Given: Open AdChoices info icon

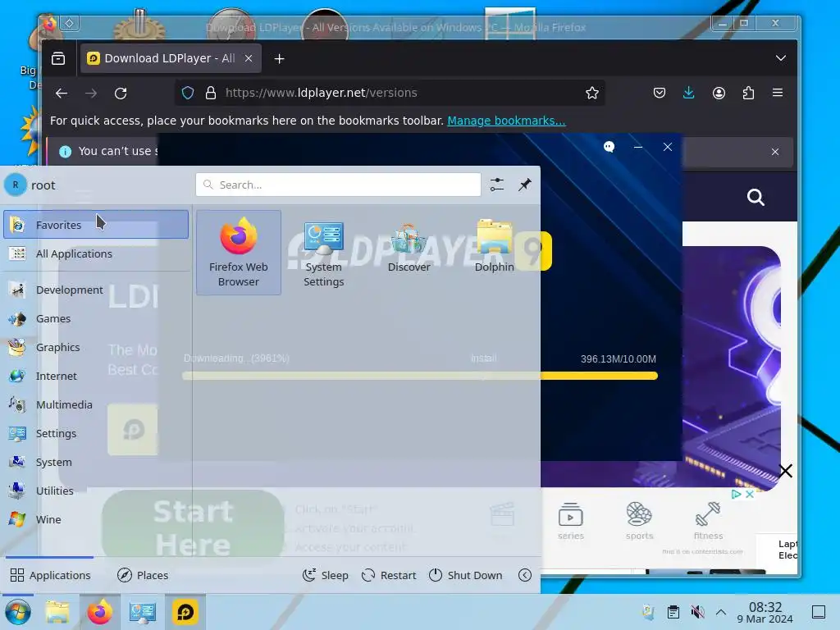Looking at the screenshot, I should click(x=736, y=494).
